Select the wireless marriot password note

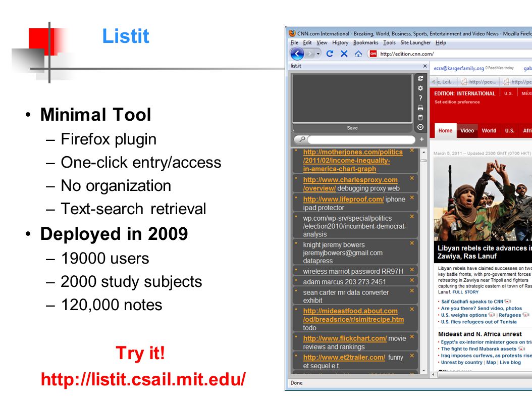tap(353, 271)
